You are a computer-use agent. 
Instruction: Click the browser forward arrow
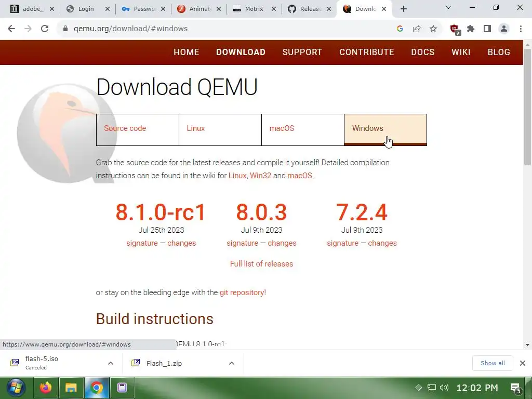tap(28, 29)
